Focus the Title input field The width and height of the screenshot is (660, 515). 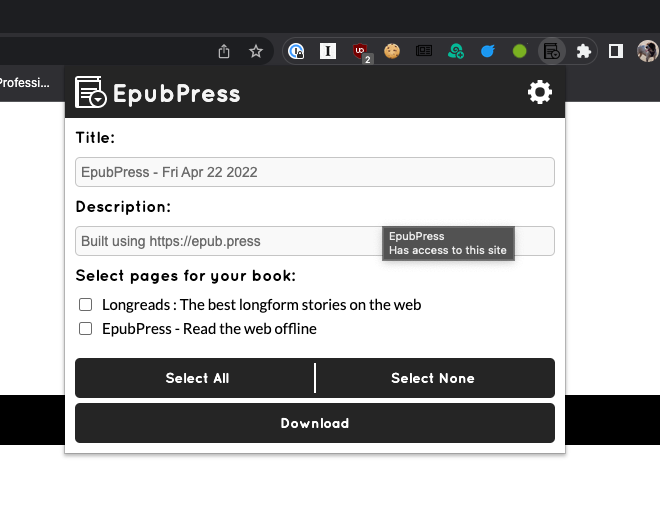point(315,172)
